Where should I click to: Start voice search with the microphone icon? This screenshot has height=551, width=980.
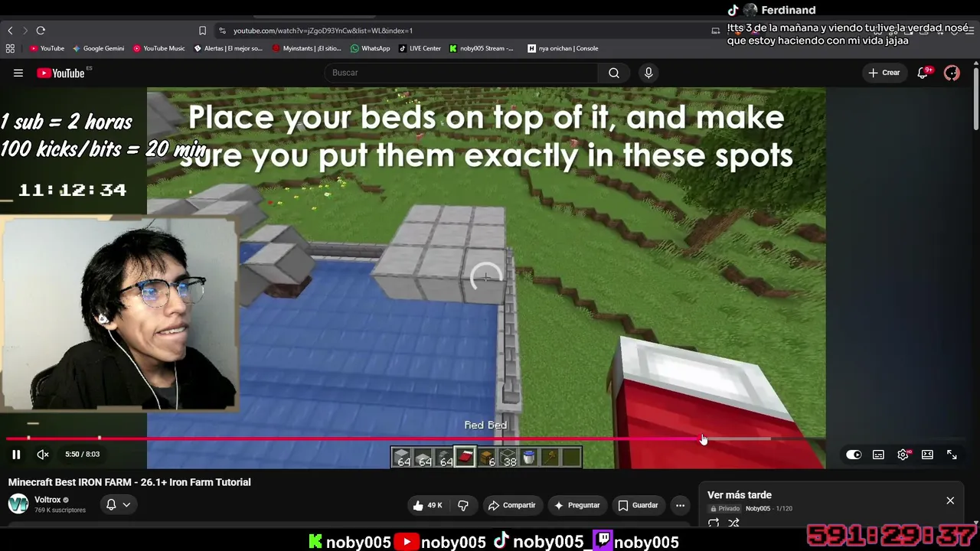(648, 73)
